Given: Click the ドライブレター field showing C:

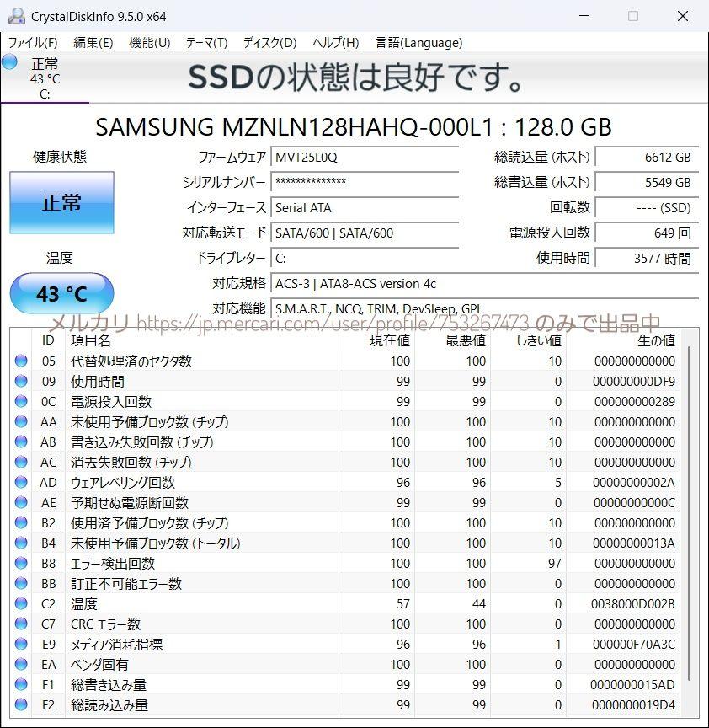Looking at the screenshot, I should coord(365,258).
